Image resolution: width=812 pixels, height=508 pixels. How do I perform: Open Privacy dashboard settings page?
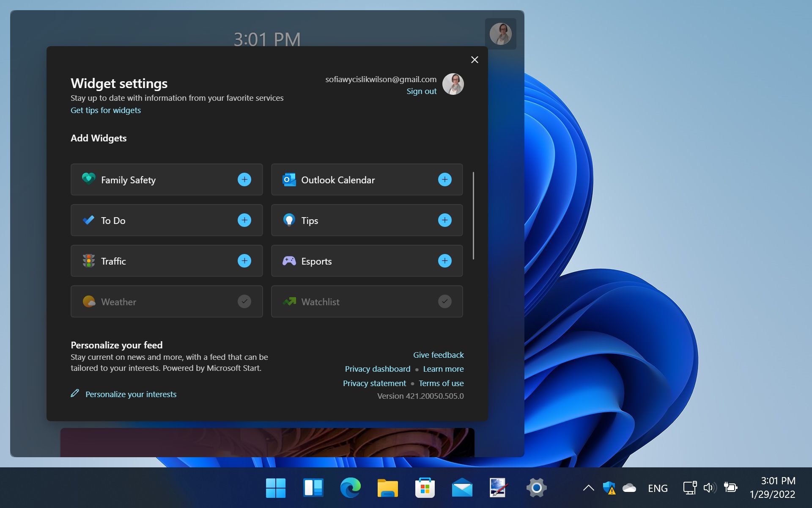pyautogui.click(x=377, y=369)
